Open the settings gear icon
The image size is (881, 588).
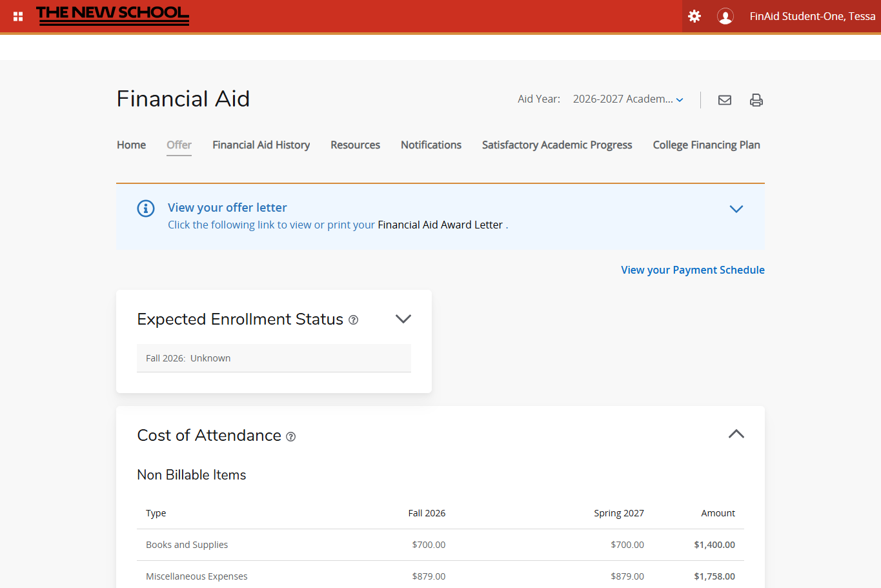click(694, 16)
